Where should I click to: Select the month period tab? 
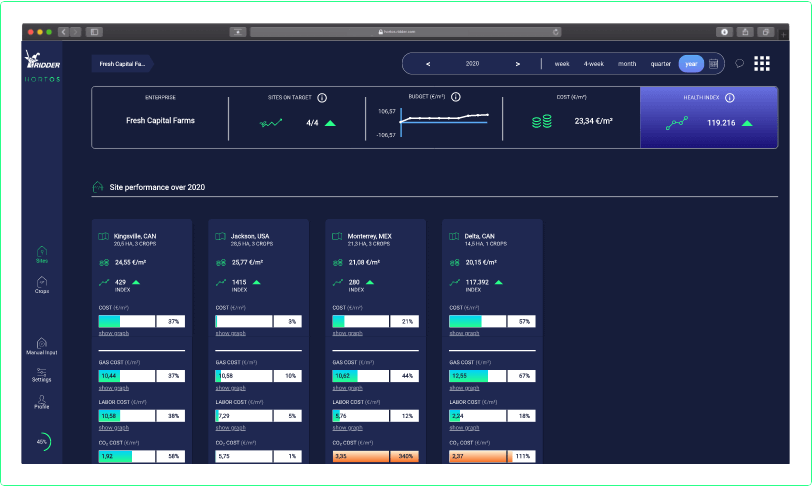tap(627, 64)
